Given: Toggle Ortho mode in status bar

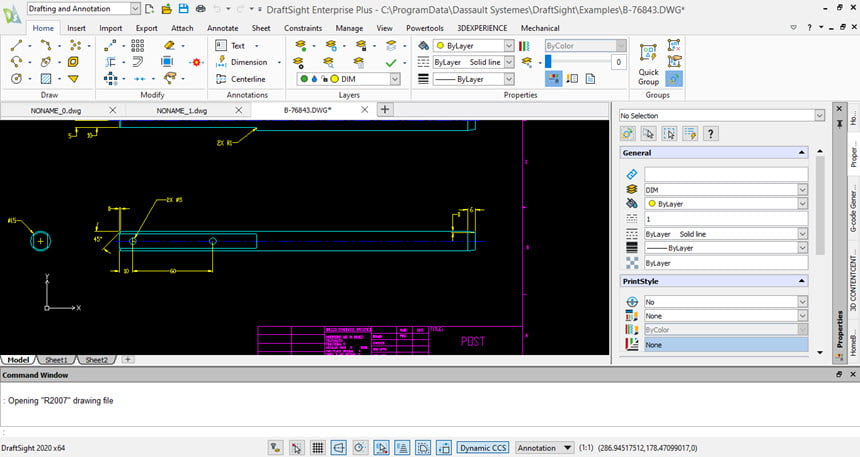Looking at the screenshot, I should (338, 448).
